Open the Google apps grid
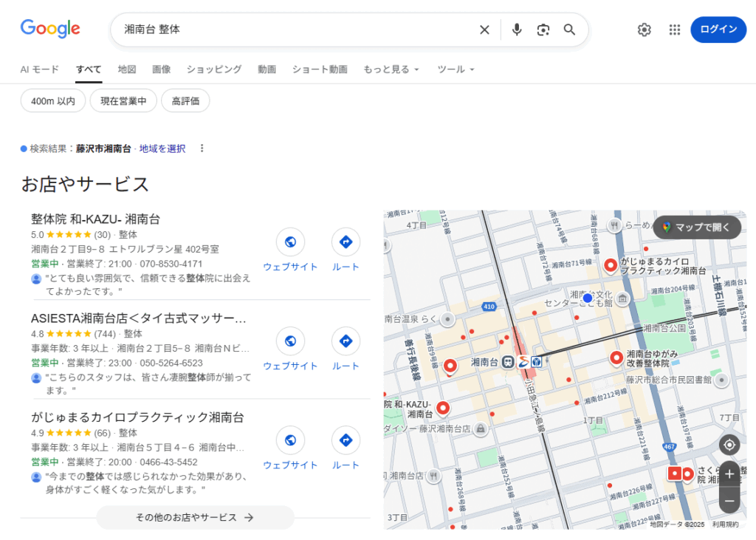This screenshot has width=756, height=540. pyautogui.click(x=674, y=30)
